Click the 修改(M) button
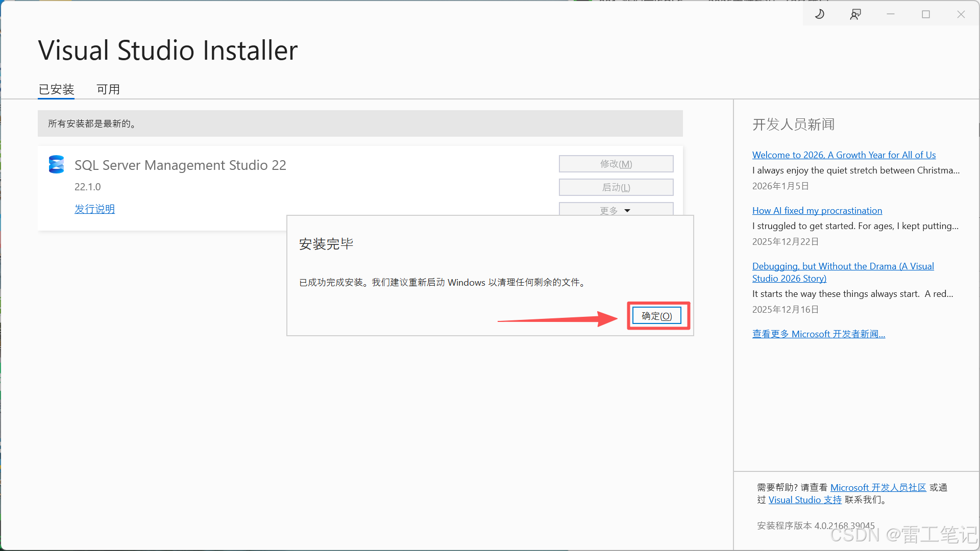 point(616,164)
